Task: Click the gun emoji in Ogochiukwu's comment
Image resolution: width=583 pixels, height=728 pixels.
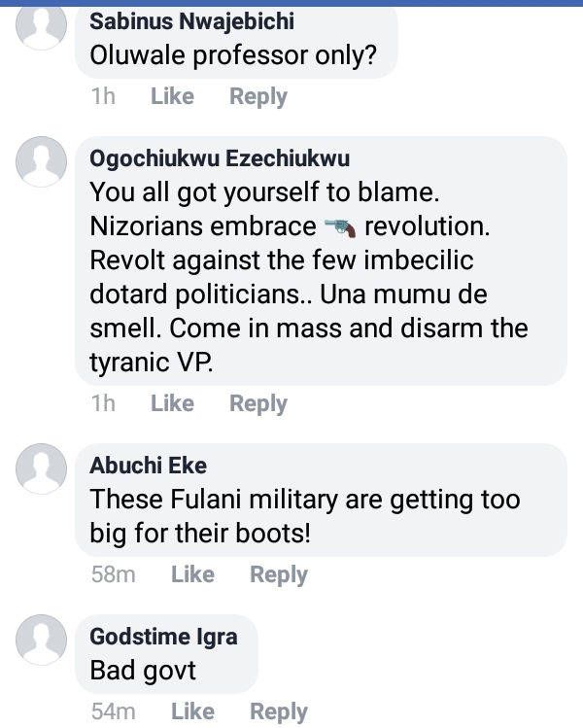Action: 339,227
